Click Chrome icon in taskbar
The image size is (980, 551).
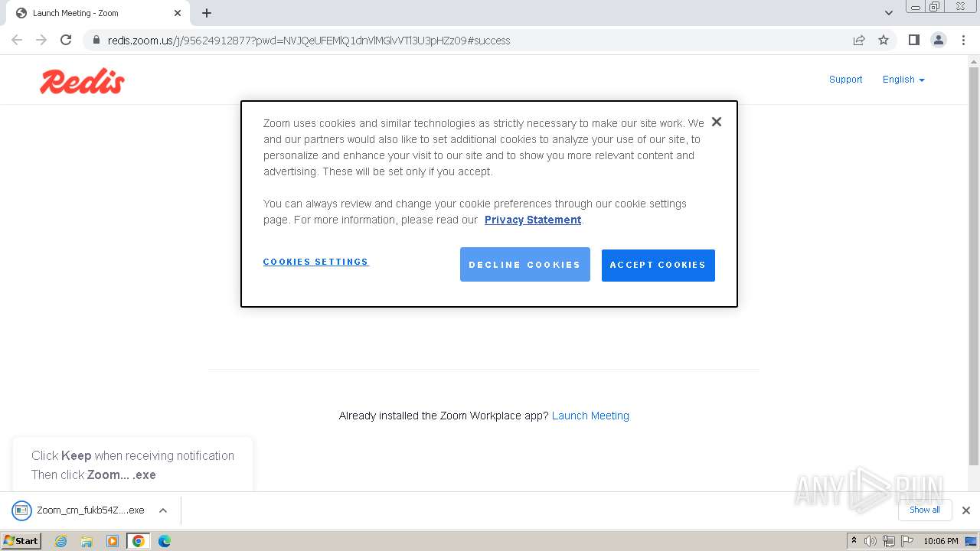click(x=138, y=541)
